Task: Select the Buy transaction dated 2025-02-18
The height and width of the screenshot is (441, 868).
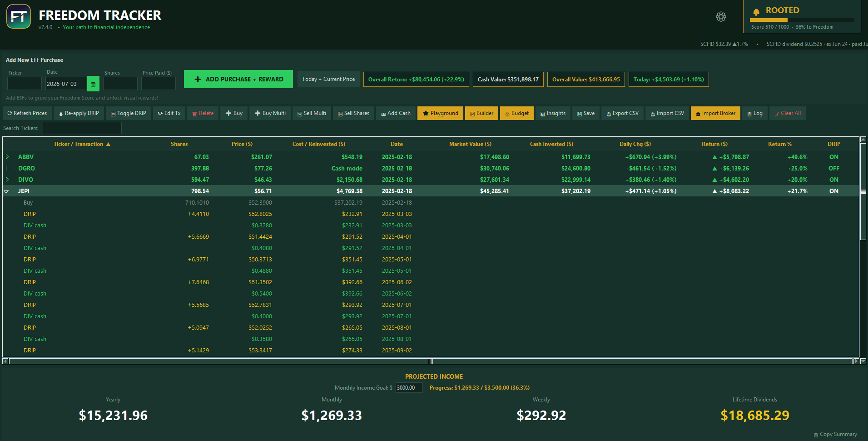Action: pyautogui.click(x=431, y=203)
